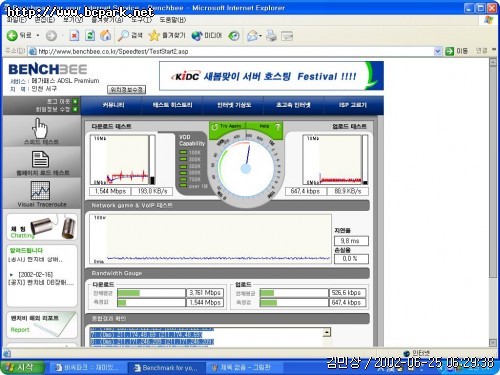Screen dimensions: 500x375
Task: Open Search with magnifying glass icon
Action: click(x=123, y=36)
